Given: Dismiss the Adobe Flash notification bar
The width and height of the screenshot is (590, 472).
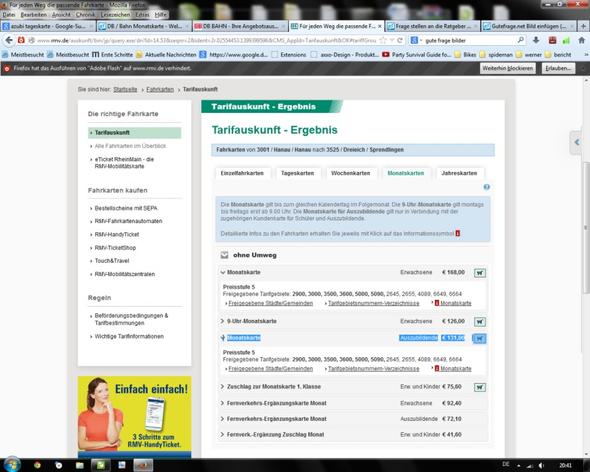Looking at the screenshot, I should (x=583, y=69).
